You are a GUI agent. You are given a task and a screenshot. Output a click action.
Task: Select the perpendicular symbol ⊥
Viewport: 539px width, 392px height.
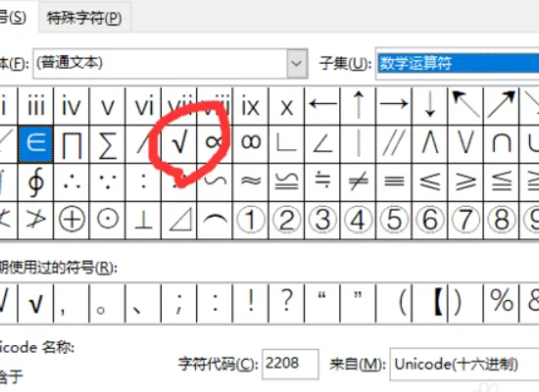pyautogui.click(x=143, y=220)
